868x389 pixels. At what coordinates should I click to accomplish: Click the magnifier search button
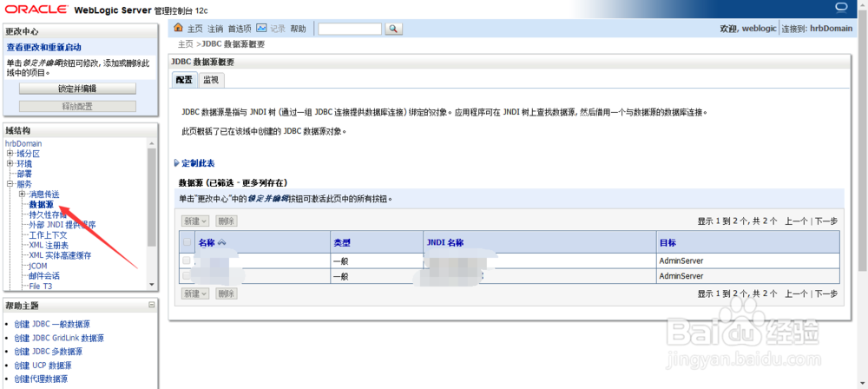pos(393,29)
